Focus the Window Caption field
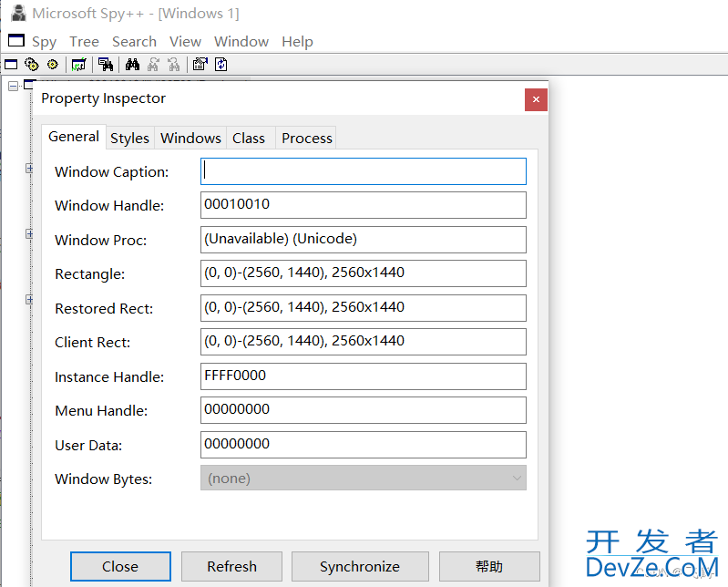Viewport: 728px width, 587px height. click(363, 171)
